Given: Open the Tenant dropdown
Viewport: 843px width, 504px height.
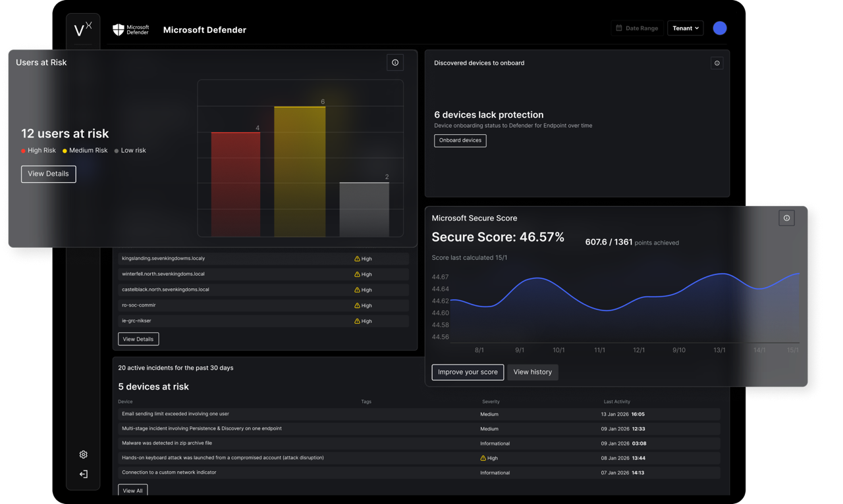Looking at the screenshot, I should click(x=686, y=28).
